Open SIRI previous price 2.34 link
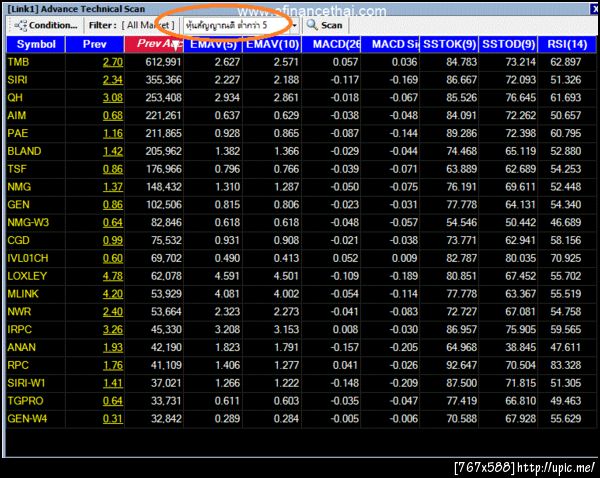This screenshot has width=600, height=478. click(113, 80)
